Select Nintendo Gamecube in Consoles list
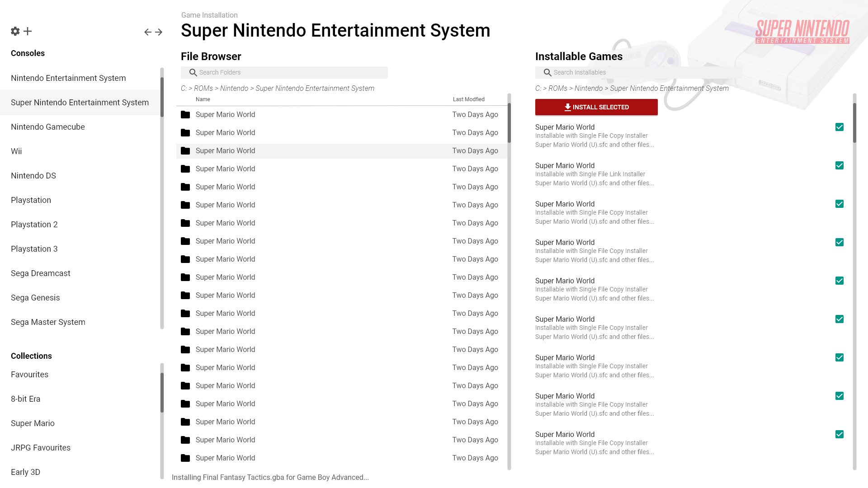This screenshot has width=868, height=488. tap(48, 127)
